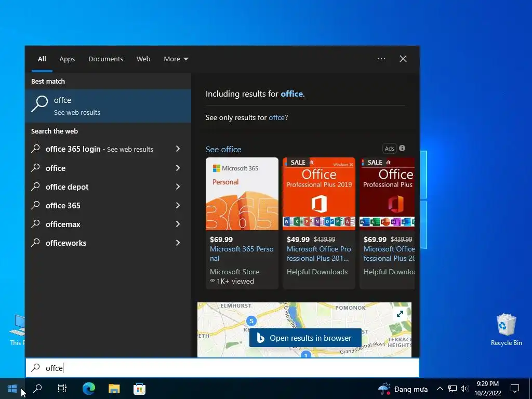Open network status tray icon
This screenshot has width=532, height=399.
[x=453, y=389]
